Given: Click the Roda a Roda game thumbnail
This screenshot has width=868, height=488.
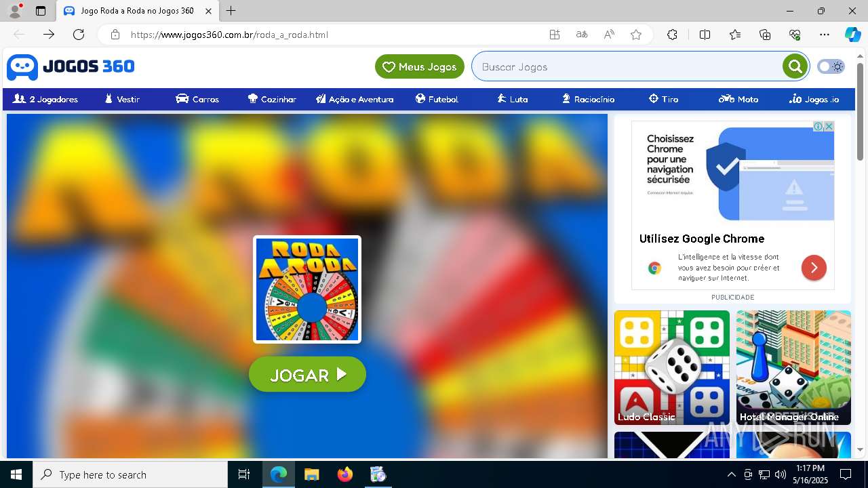Looking at the screenshot, I should tap(307, 289).
